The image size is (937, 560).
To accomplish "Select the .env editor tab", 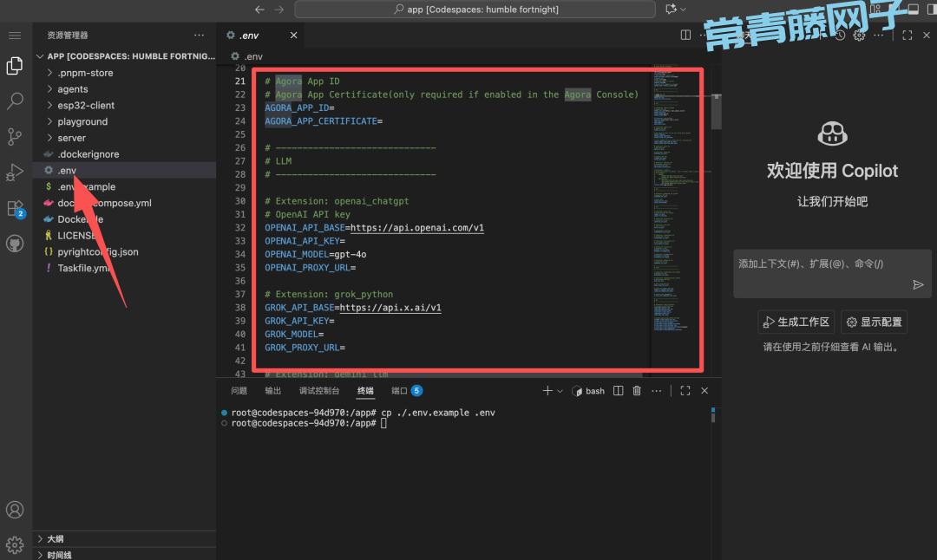I will click(x=260, y=36).
